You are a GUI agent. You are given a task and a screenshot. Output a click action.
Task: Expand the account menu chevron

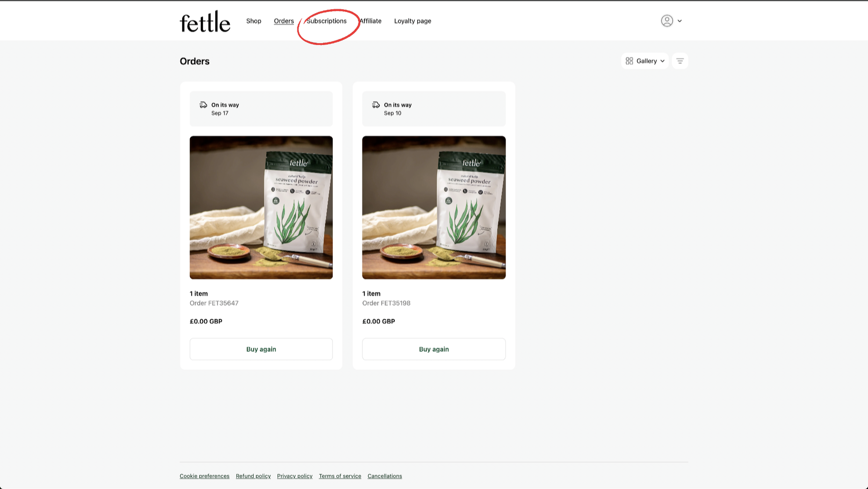point(680,21)
